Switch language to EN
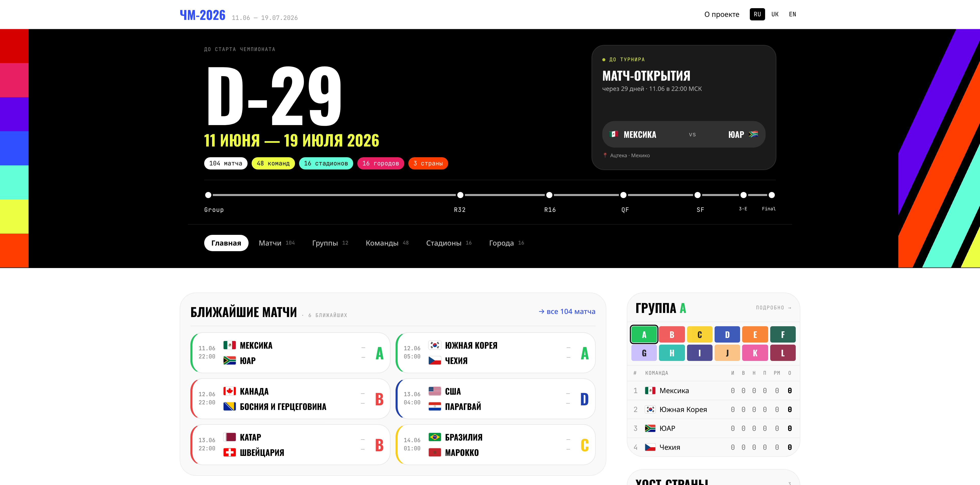The image size is (980, 485). coord(792,15)
